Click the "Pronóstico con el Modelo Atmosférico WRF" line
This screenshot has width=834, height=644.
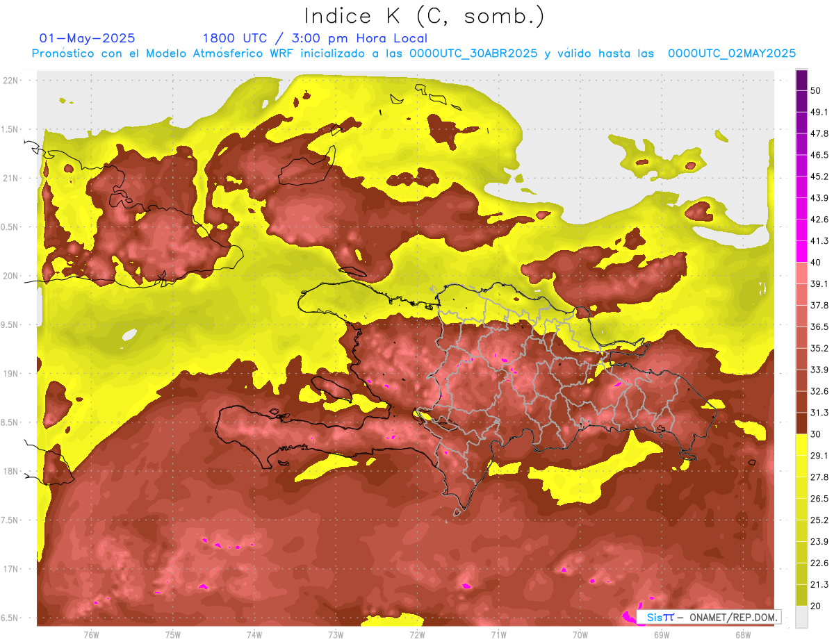(x=414, y=53)
